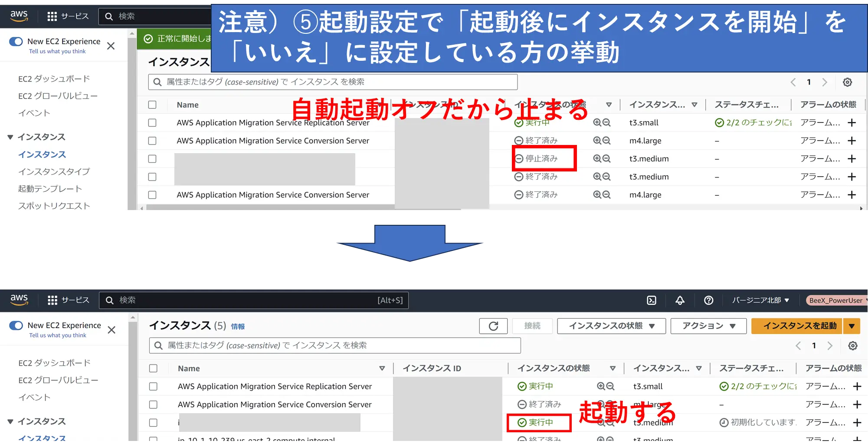This screenshot has height=444, width=868.
Task: Collapse インスタンス section in lower sidebar
Action: (x=10, y=421)
